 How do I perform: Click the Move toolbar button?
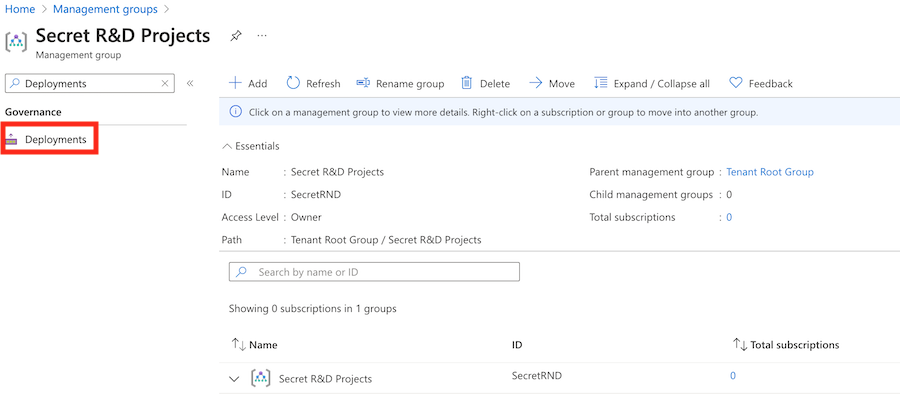click(552, 83)
